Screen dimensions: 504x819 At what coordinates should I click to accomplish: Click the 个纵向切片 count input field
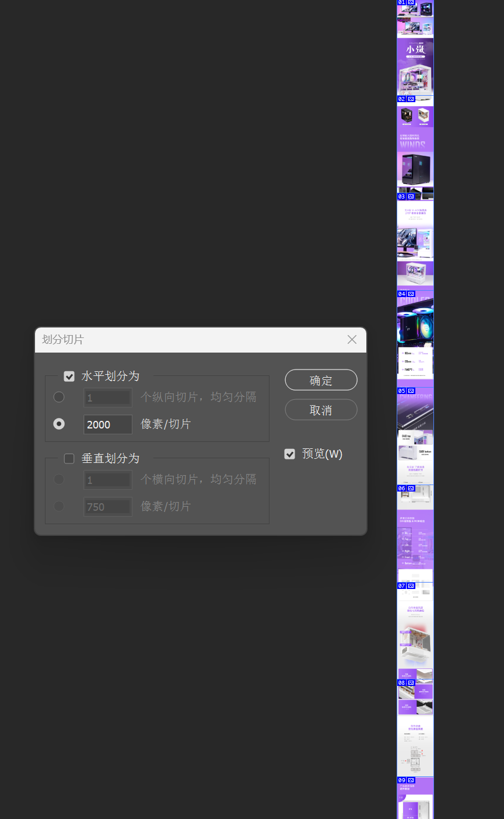108,398
